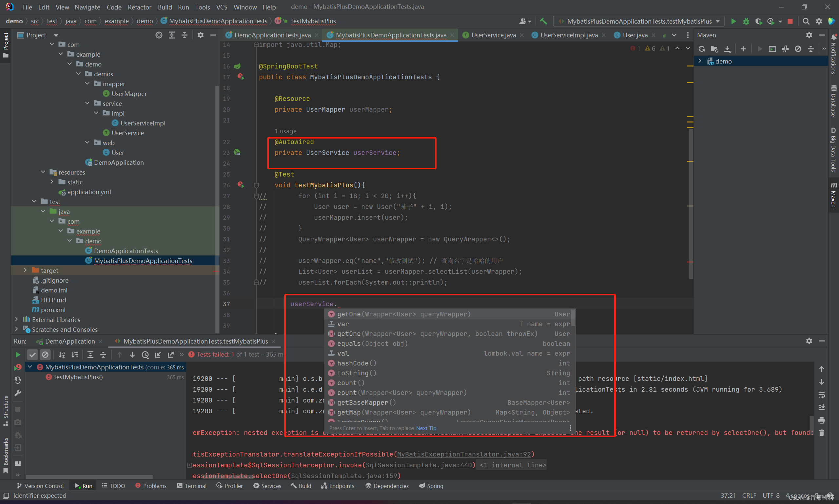Screen dimensions: 839x504
Task: Expand the target folder in Project tree
Action: [x=25, y=271]
